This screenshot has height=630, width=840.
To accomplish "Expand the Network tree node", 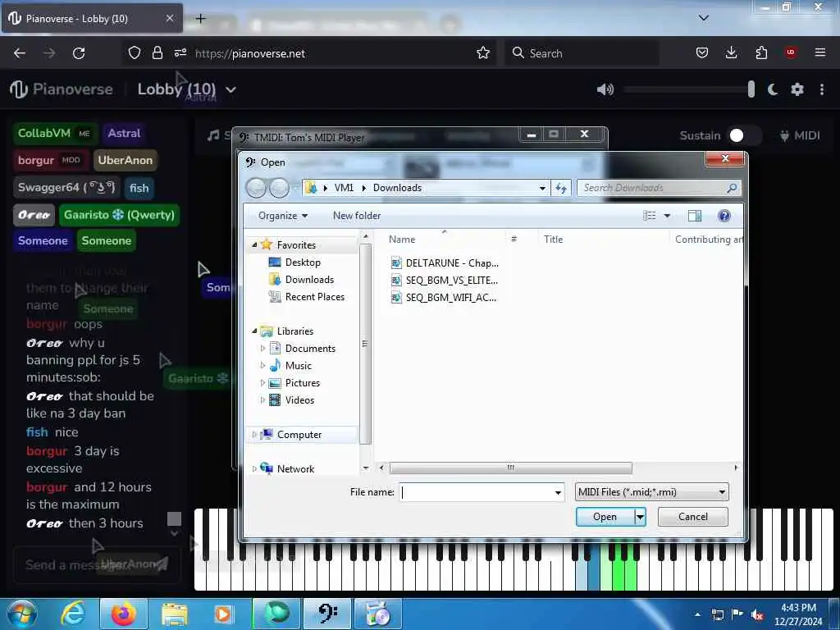I will [254, 468].
